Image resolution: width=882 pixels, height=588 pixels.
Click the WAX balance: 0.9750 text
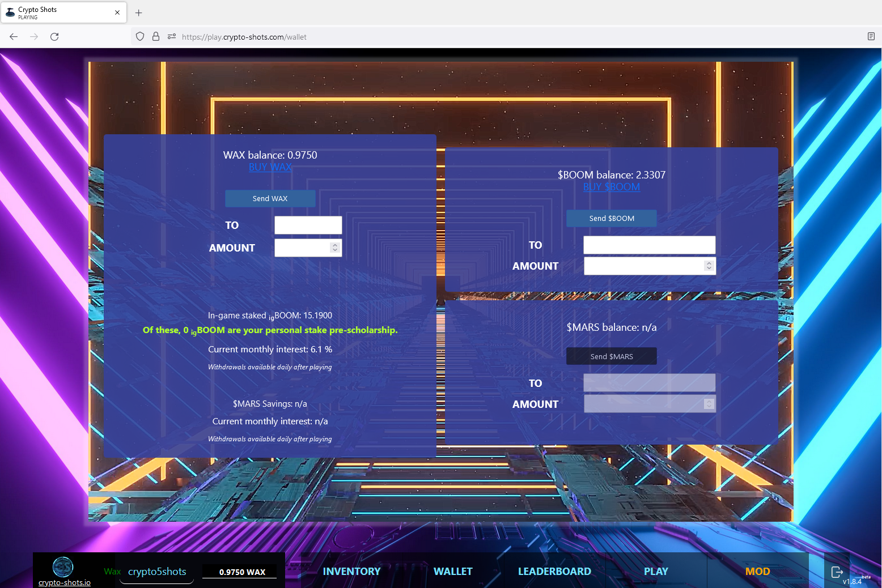click(x=270, y=155)
